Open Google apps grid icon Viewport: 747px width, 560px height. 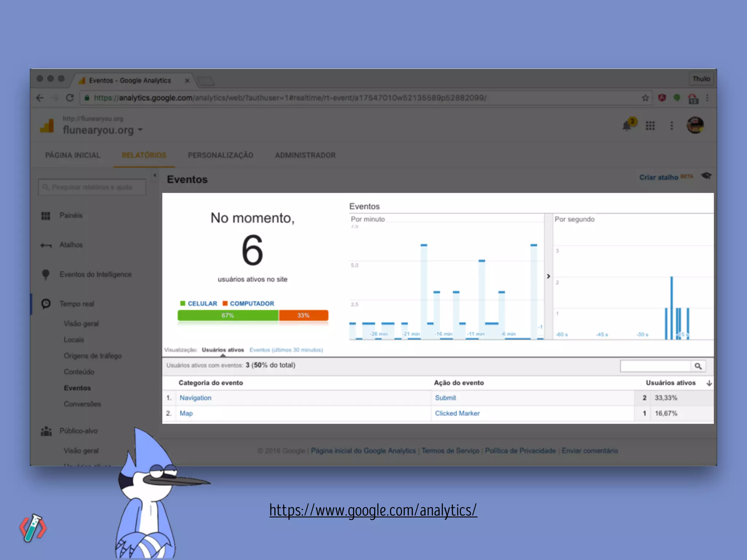650,126
